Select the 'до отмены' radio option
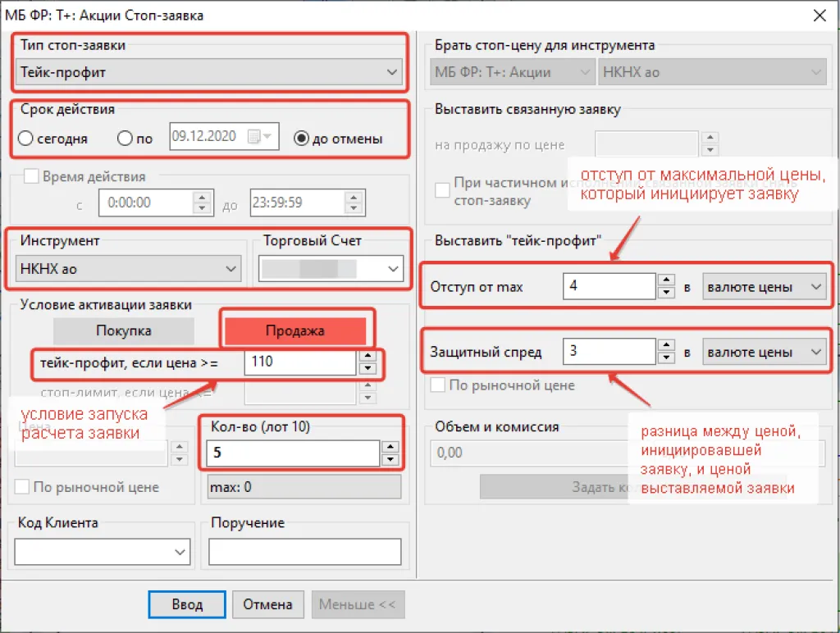The height and width of the screenshot is (633, 840). [x=301, y=139]
